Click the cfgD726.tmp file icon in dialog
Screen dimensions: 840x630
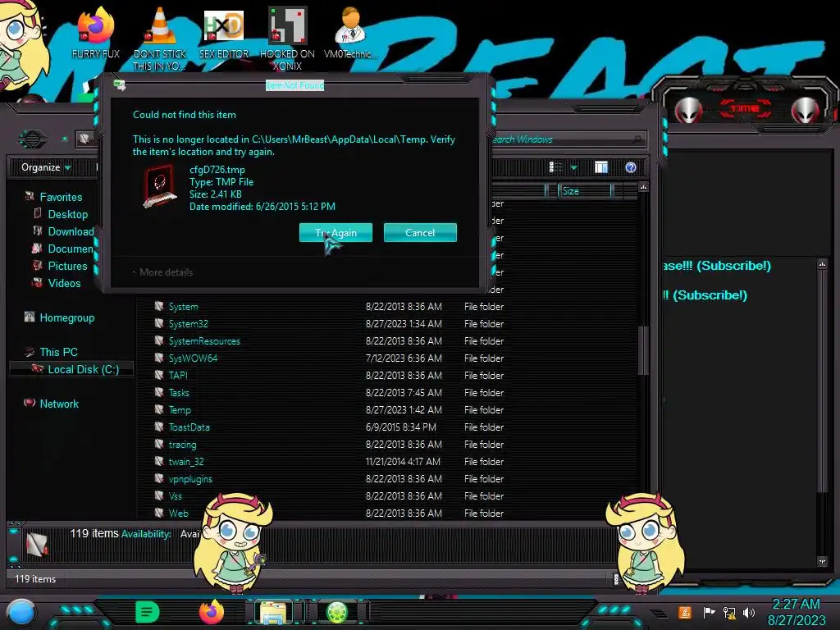click(160, 186)
